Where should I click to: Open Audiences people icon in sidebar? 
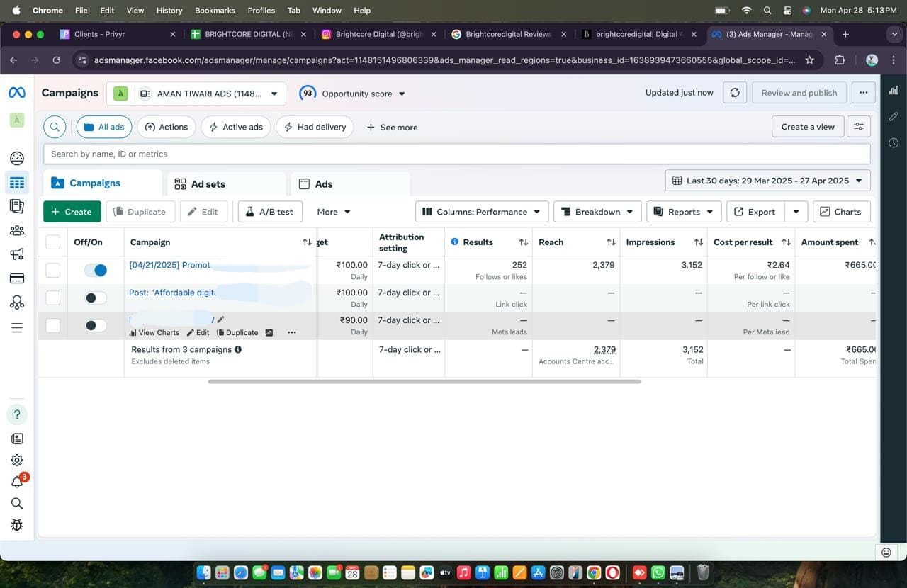click(17, 230)
